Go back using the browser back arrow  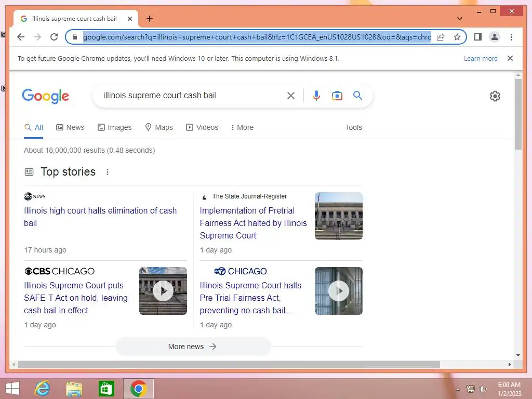(x=21, y=37)
